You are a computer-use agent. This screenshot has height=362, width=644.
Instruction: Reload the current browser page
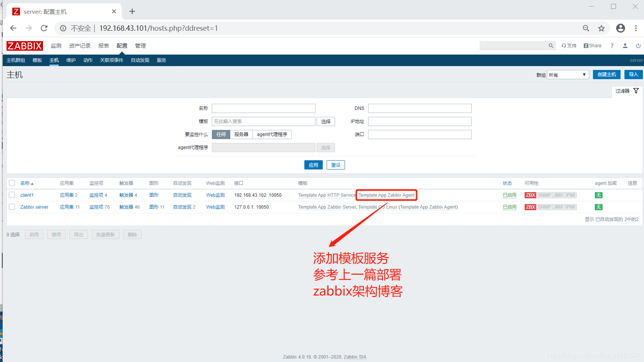[44, 28]
